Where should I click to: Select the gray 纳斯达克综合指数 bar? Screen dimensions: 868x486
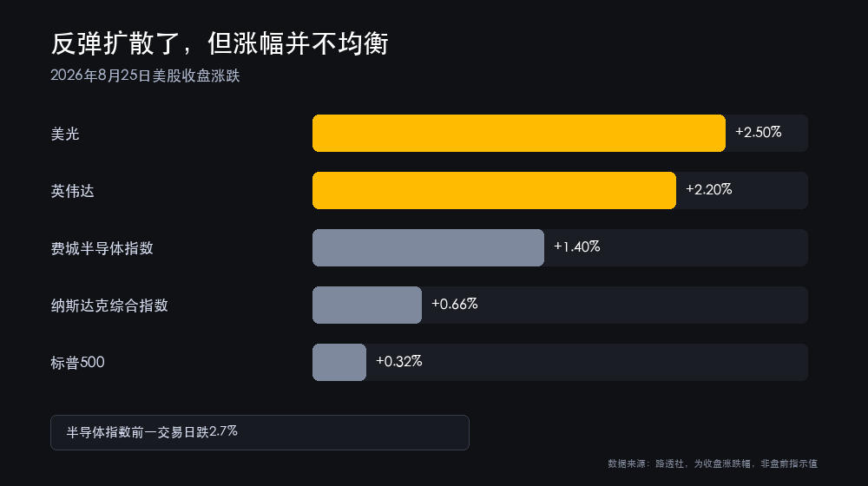click(367, 305)
